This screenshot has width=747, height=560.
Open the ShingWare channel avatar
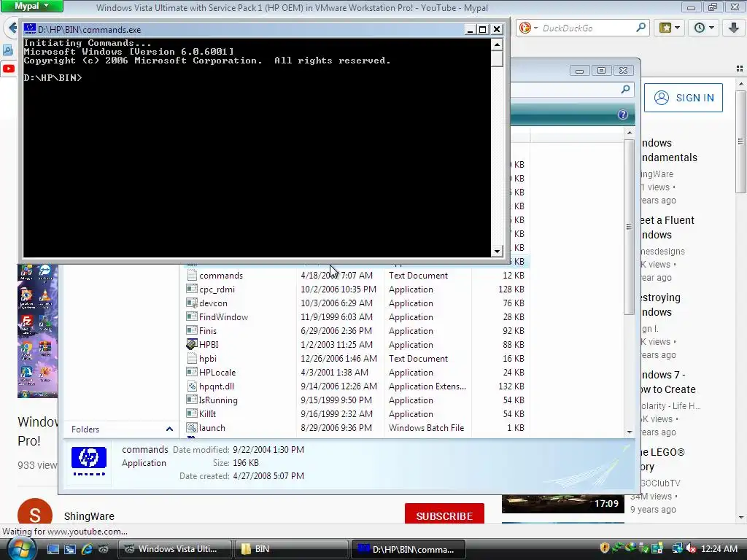(35, 513)
